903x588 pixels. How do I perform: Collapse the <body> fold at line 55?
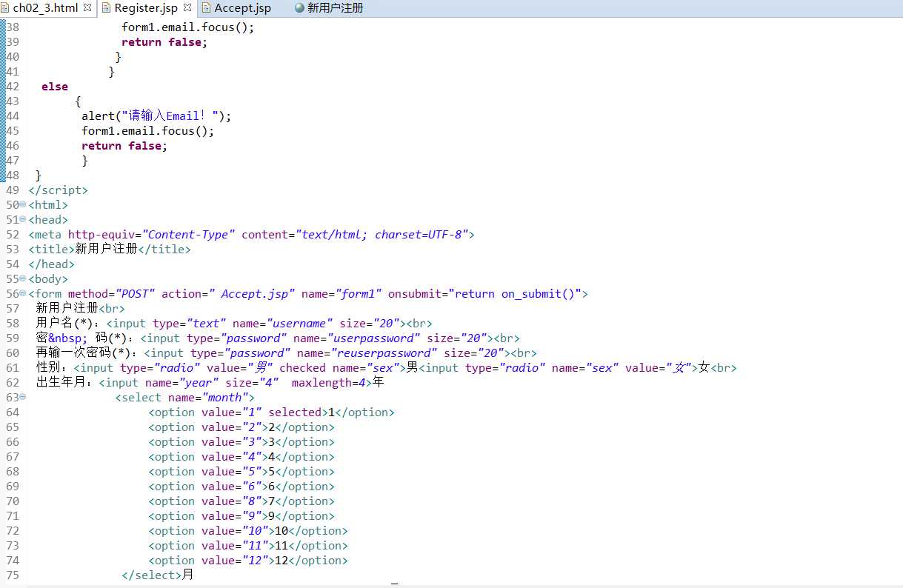23,278
